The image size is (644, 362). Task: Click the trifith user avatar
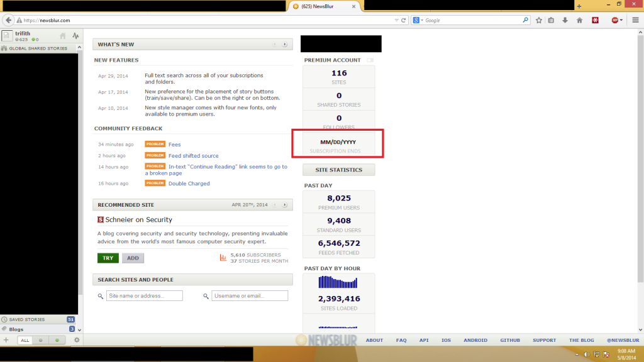pyautogui.click(x=6, y=36)
